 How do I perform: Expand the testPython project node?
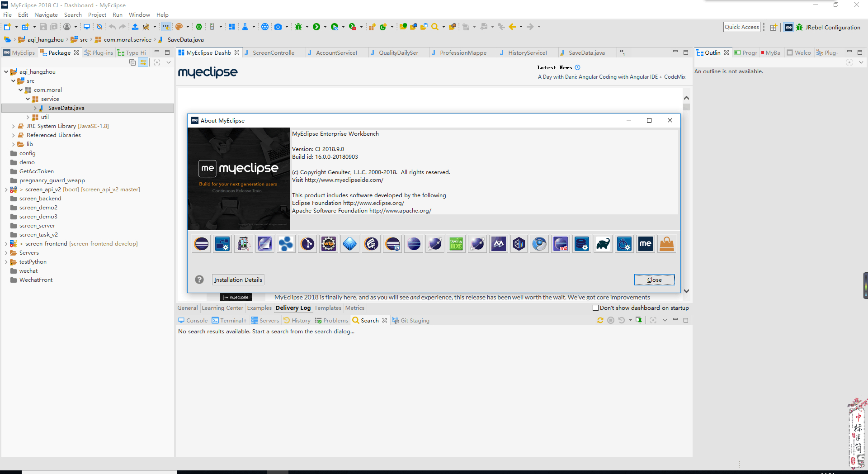[x=6, y=262]
